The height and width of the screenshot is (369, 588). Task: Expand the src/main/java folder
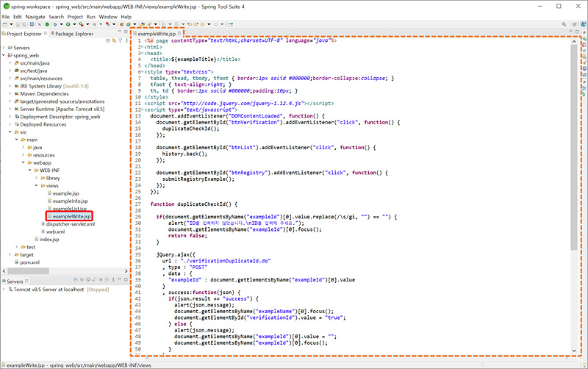[10, 63]
